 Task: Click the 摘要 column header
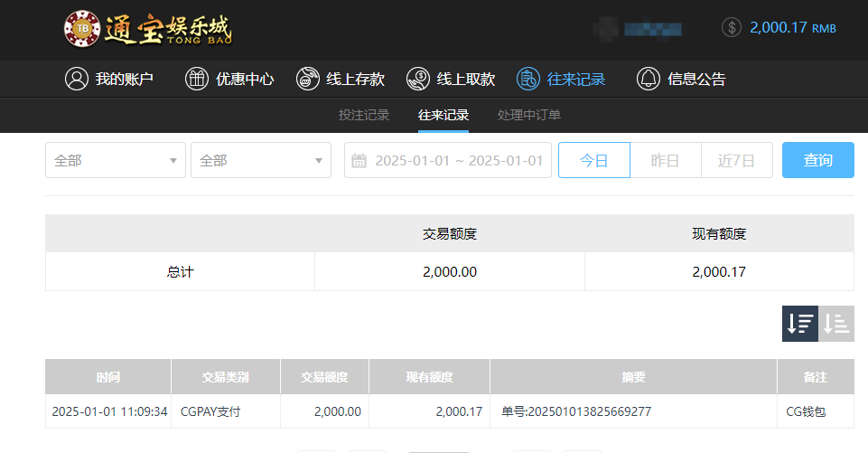pos(633,377)
